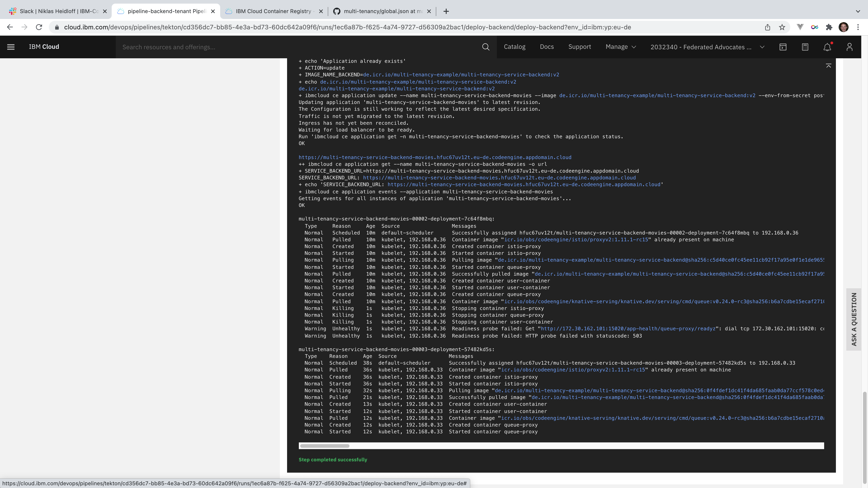Open the IBM Cloud hamburger navigation menu

(11, 47)
